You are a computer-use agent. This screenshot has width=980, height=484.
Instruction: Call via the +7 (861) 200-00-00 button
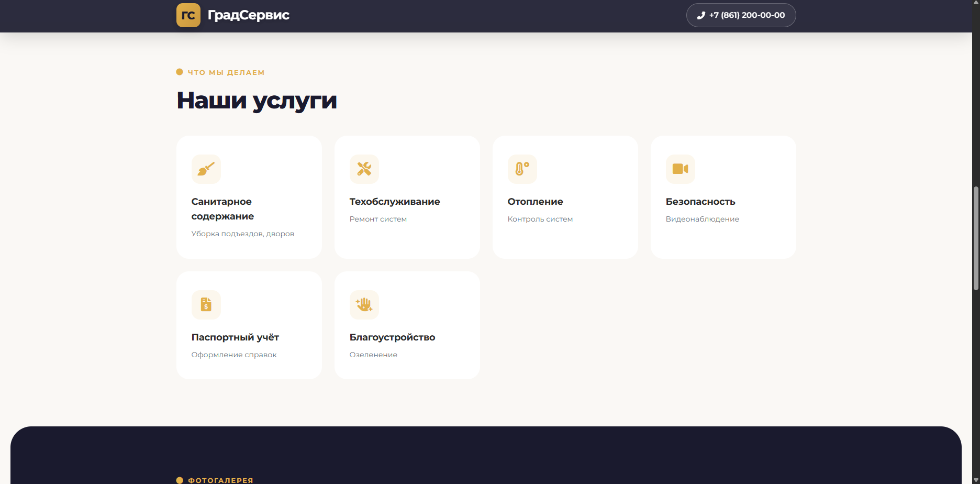pos(741,15)
